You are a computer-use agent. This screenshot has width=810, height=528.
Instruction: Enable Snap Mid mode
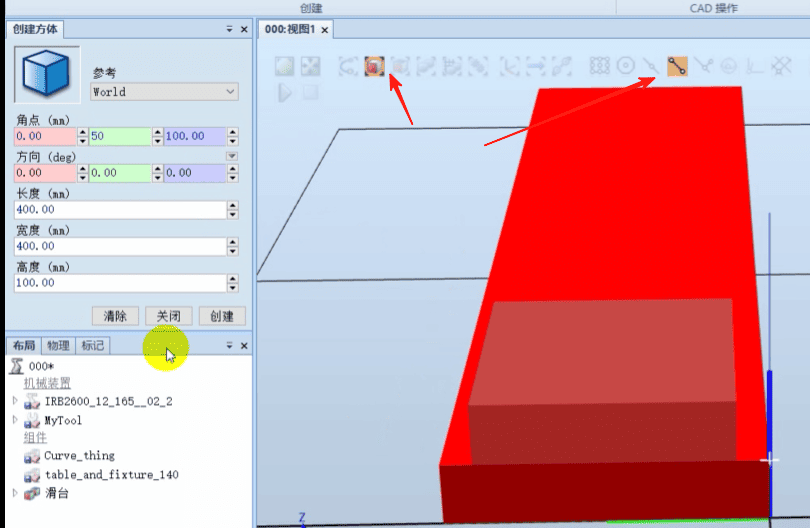[651, 66]
